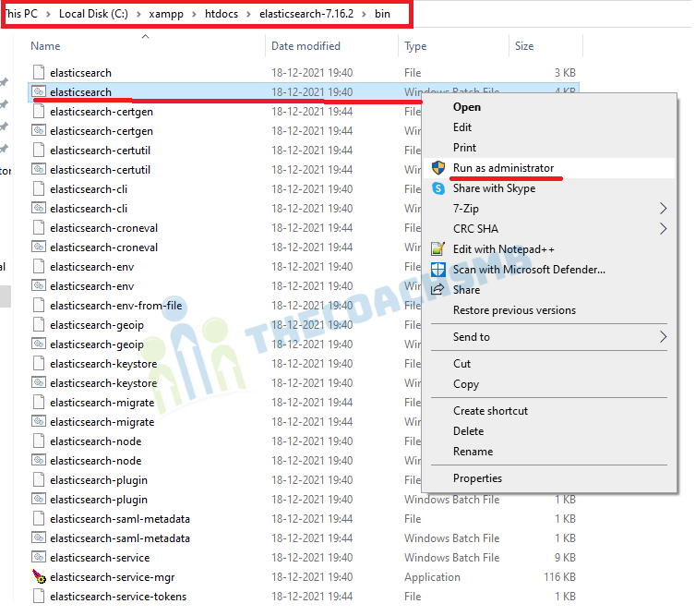Click the chevron after Local Disk (C:)
The height and width of the screenshot is (616, 695).
(138, 14)
